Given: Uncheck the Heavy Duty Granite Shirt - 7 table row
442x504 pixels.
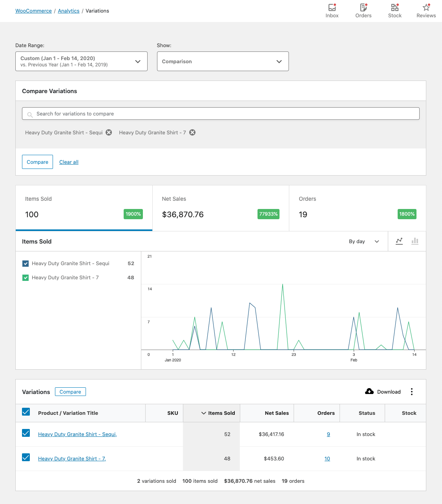Looking at the screenshot, I should [x=26, y=457].
